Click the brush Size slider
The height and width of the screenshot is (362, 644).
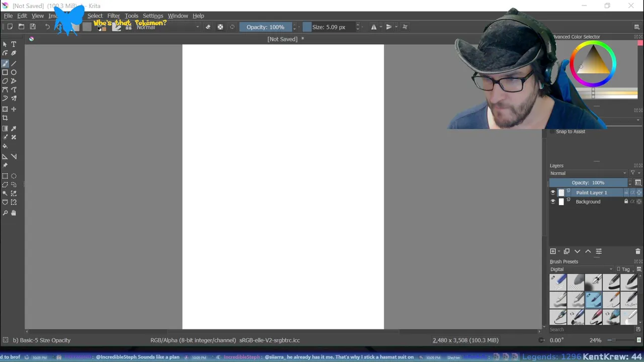(x=329, y=27)
